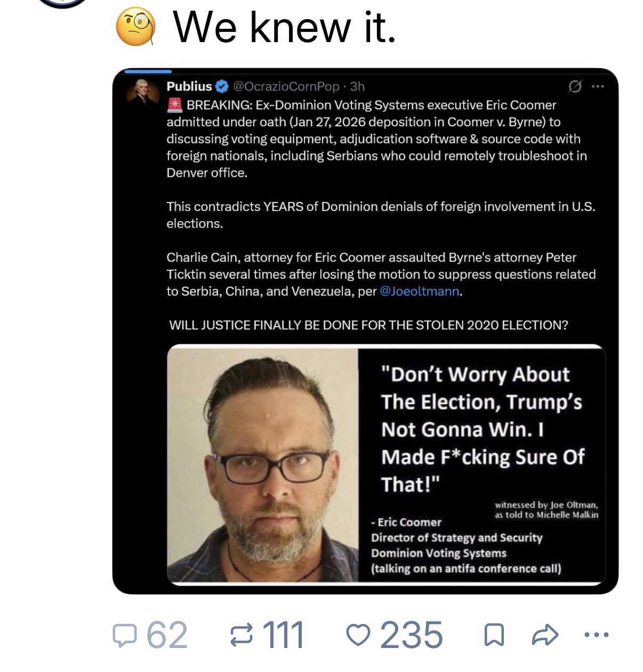View the 111 reposts count
The height and width of the screenshot is (672, 643).
283,635
